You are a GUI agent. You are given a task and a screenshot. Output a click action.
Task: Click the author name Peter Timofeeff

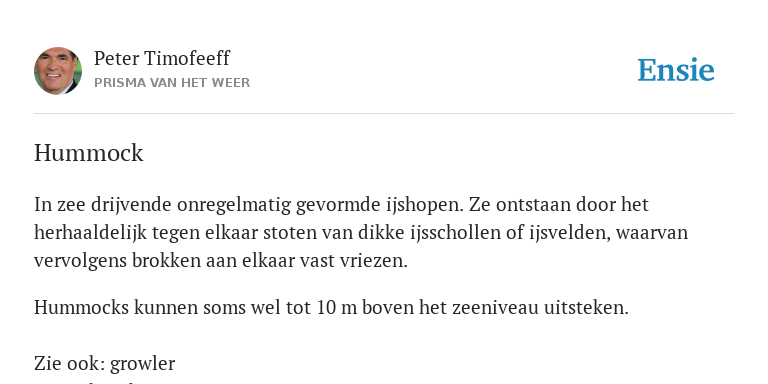coord(162,58)
